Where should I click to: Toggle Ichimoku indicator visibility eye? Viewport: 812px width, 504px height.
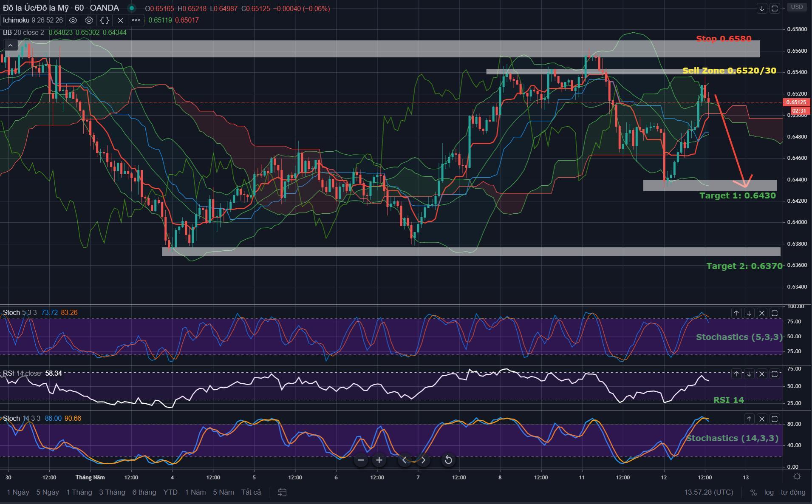pos(73,20)
